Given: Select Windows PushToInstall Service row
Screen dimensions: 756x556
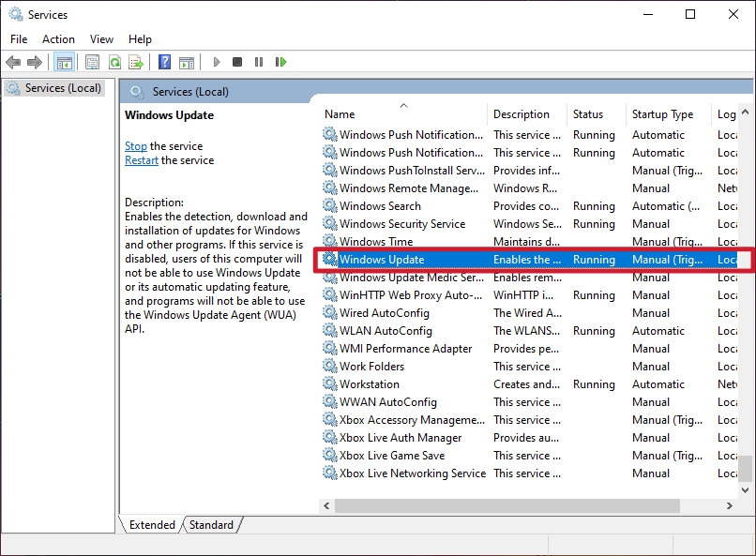Looking at the screenshot, I should click(x=530, y=170).
